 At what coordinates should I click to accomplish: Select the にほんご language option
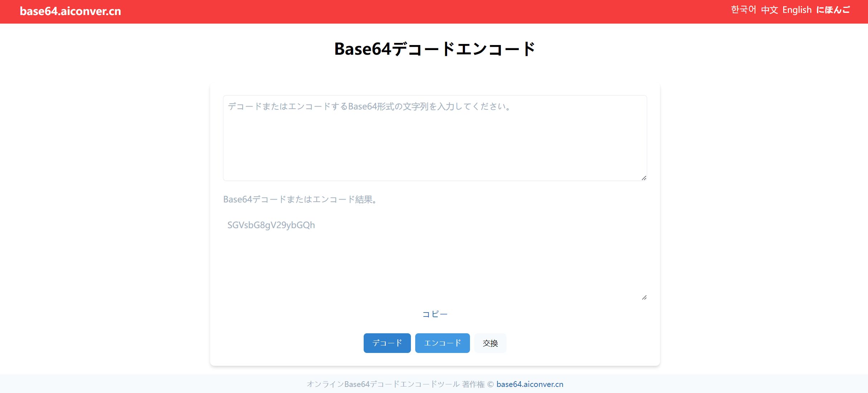834,10
